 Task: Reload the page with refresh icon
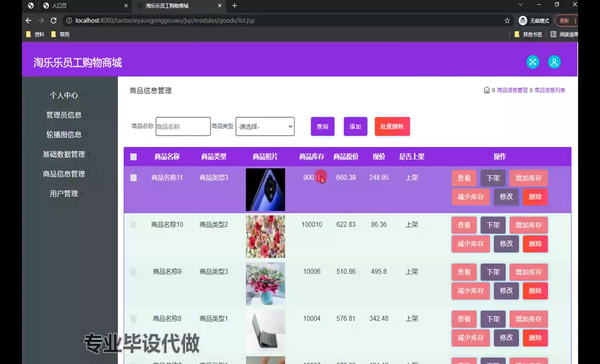point(54,21)
